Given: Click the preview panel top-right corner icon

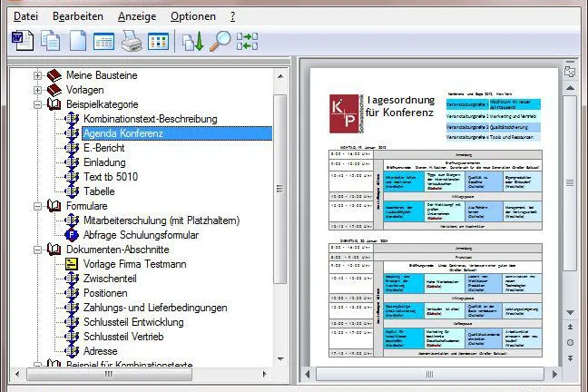Looking at the screenshot, I should [x=570, y=72].
